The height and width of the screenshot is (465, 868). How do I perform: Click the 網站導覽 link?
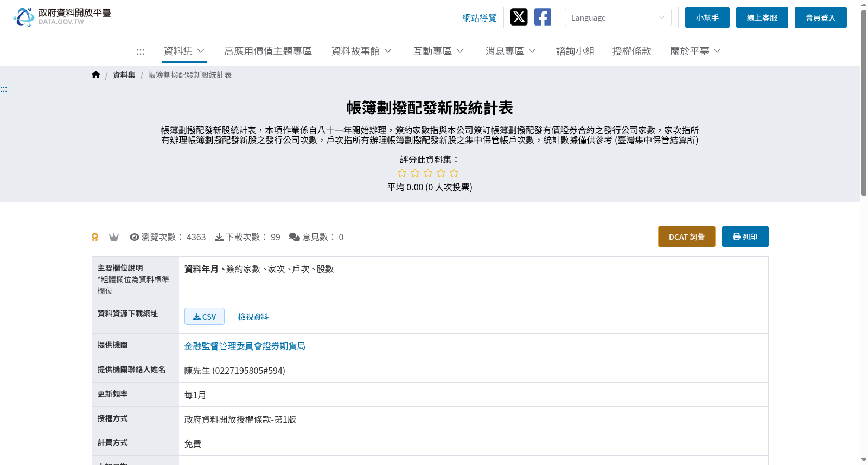click(x=480, y=18)
